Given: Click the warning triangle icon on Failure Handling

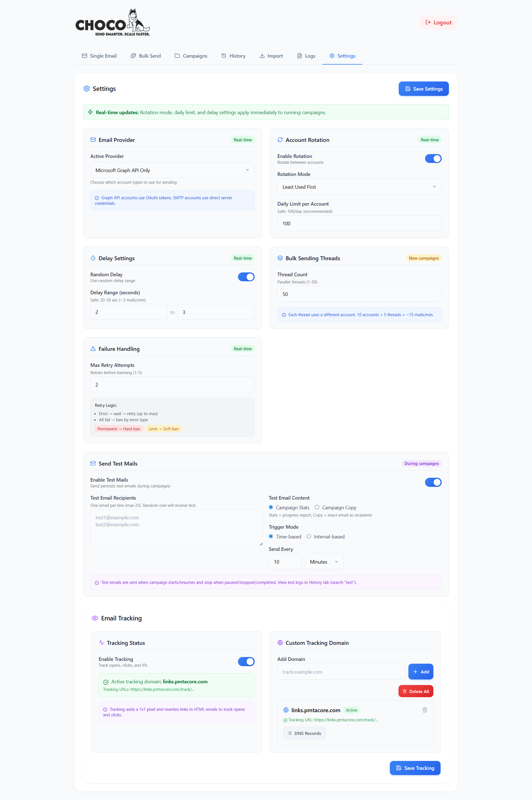Looking at the screenshot, I should [x=93, y=349].
